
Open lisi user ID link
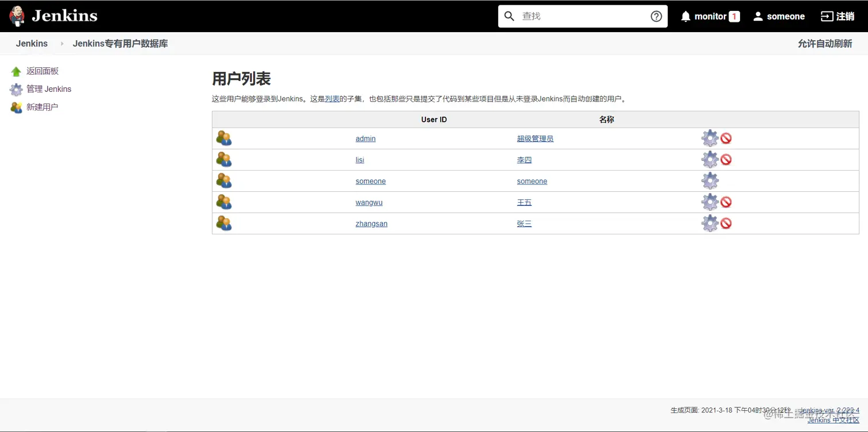click(x=360, y=160)
